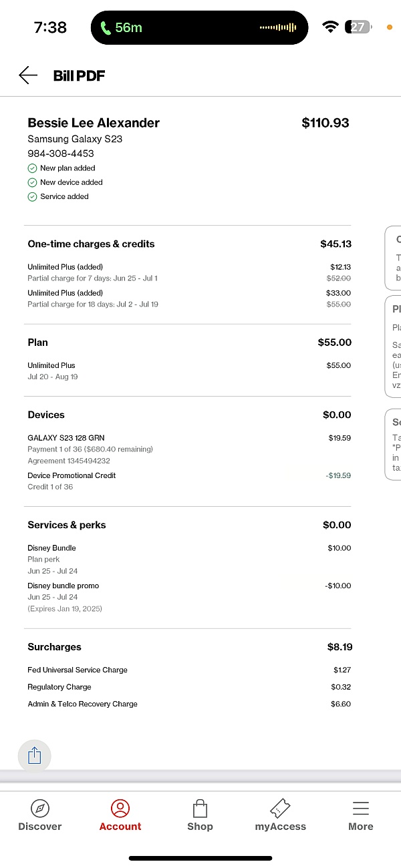The image size is (401, 868).
Task: Tap the New plan added checkmark
Action: click(32, 168)
